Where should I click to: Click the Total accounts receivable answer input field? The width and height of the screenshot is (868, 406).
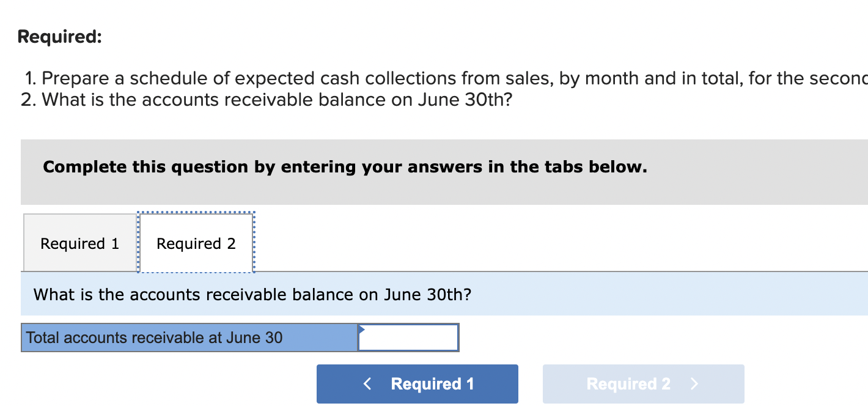pos(408,337)
